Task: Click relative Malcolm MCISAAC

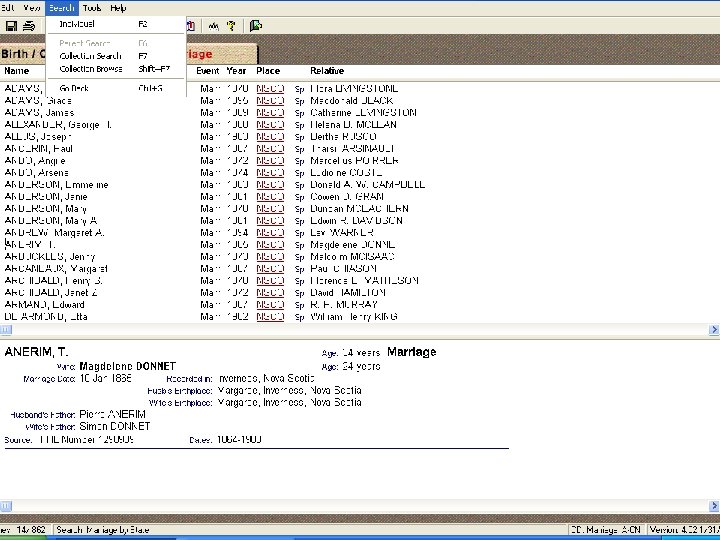Action: [x=352, y=257]
